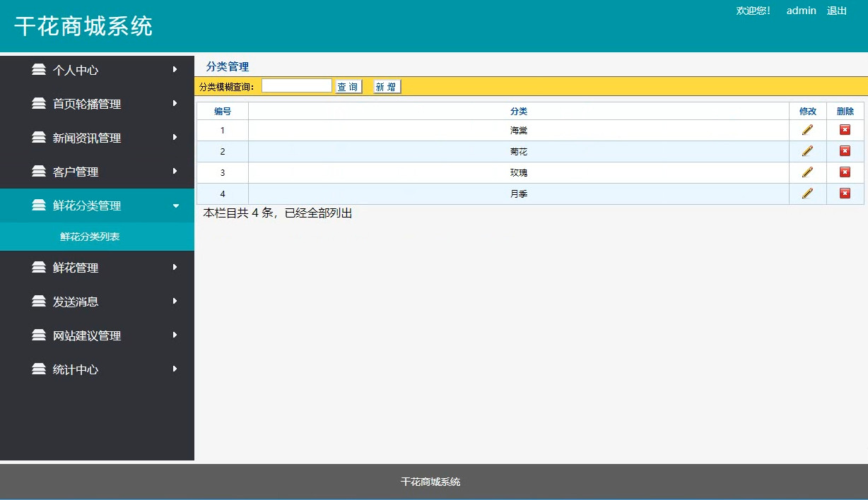Click the 分类管理 page heading
Image resolution: width=868 pixels, height=500 pixels.
point(228,66)
